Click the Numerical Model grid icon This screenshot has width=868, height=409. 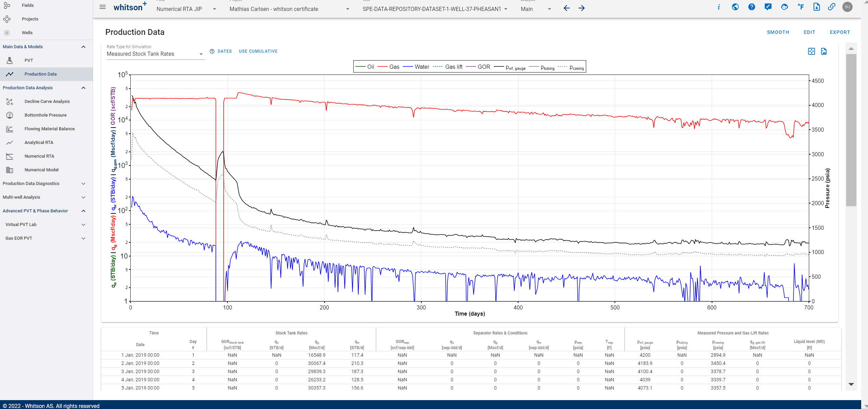click(x=10, y=170)
